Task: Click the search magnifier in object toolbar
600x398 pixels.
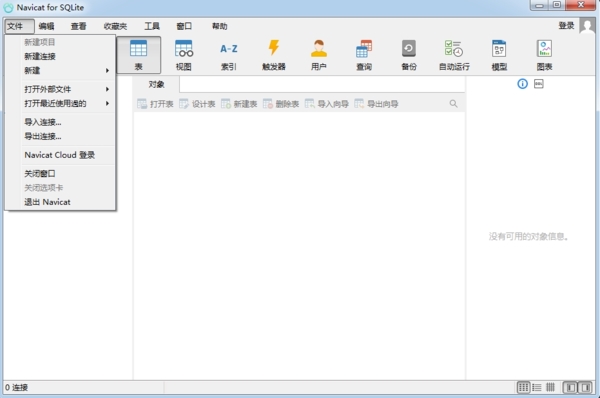Action: click(453, 104)
